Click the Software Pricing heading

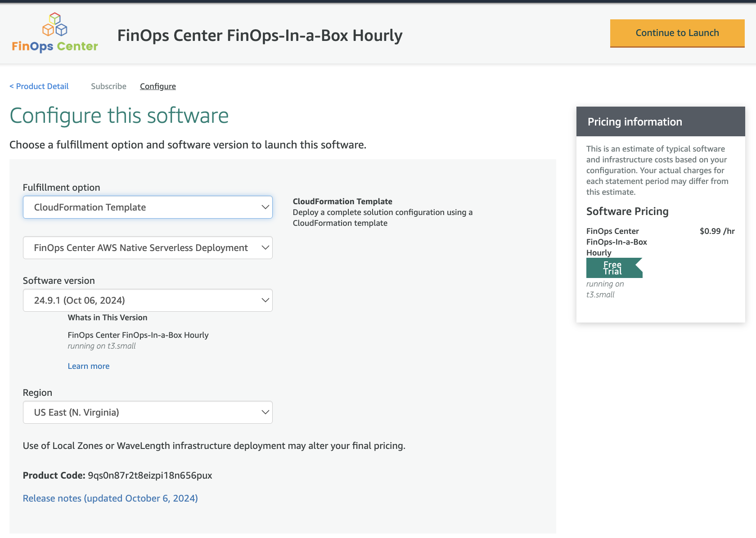coord(627,211)
